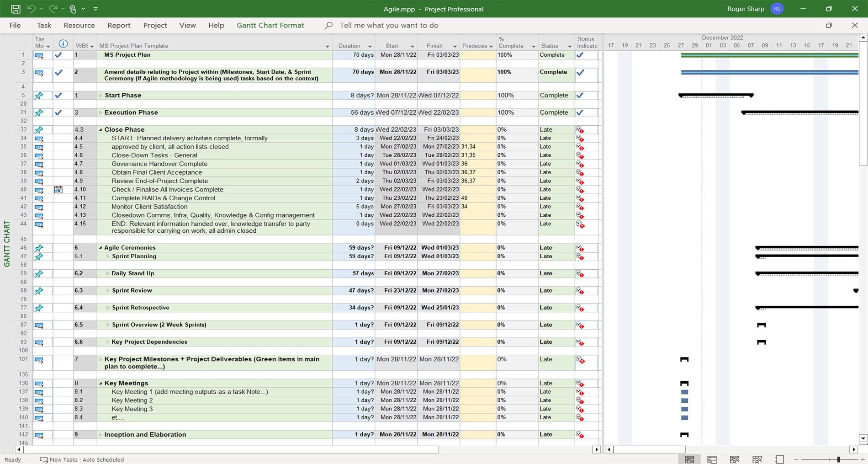Click red status indicator on Close Phase row
868x464 pixels.
pos(580,130)
